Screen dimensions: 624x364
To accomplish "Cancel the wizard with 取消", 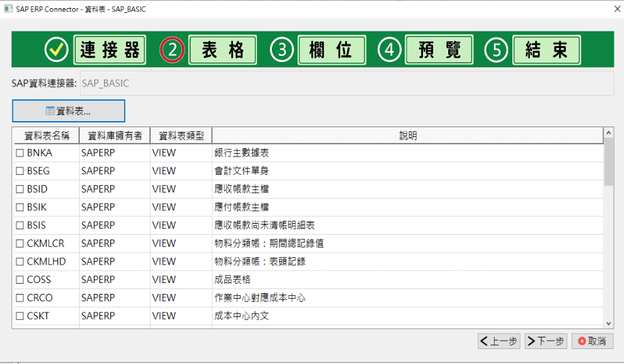I will 593,341.
